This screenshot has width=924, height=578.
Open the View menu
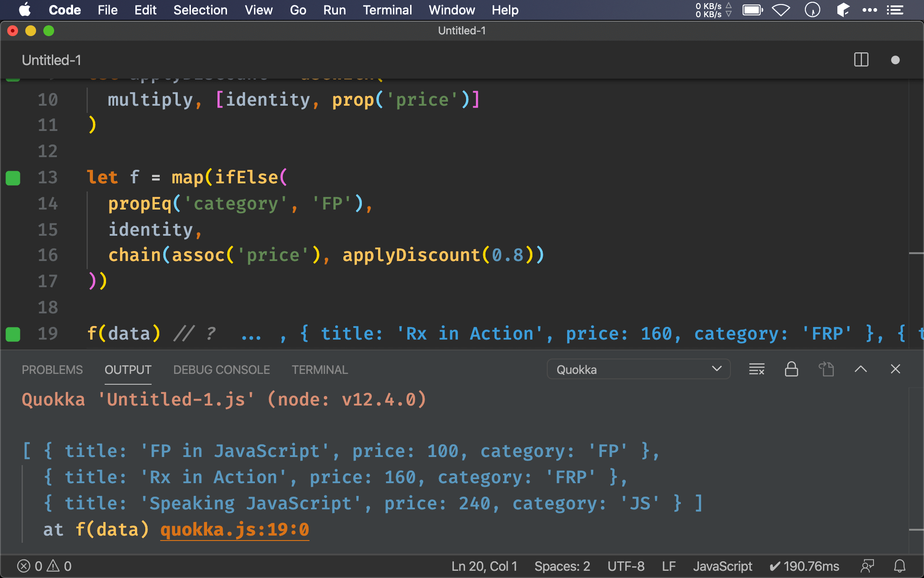[259, 10]
